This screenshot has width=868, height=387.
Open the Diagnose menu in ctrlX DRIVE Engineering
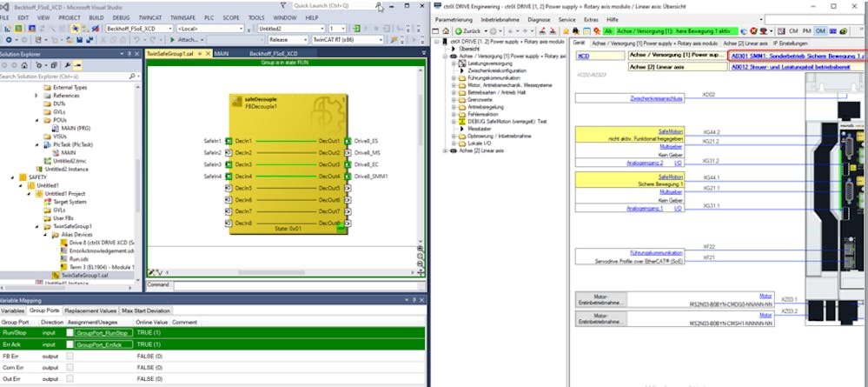539,19
